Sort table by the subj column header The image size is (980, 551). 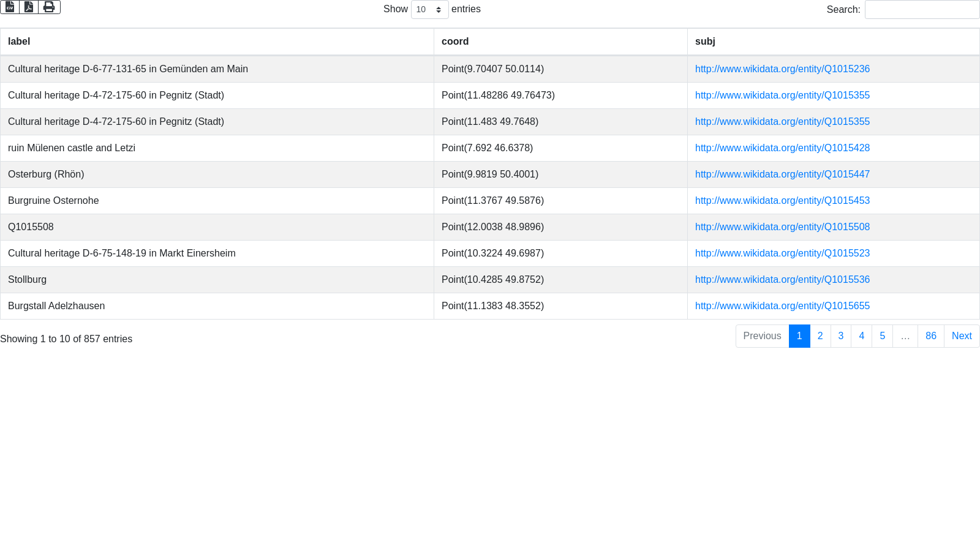(x=705, y=42)
